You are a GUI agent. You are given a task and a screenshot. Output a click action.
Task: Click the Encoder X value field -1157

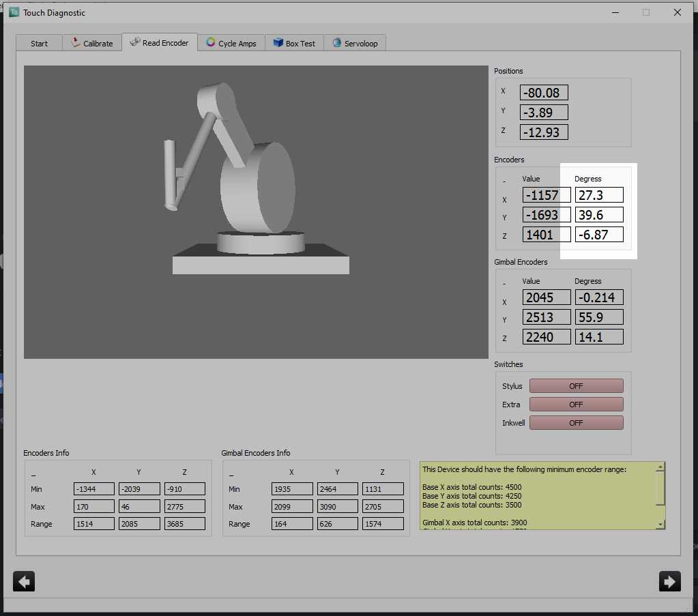coord(546,194)
